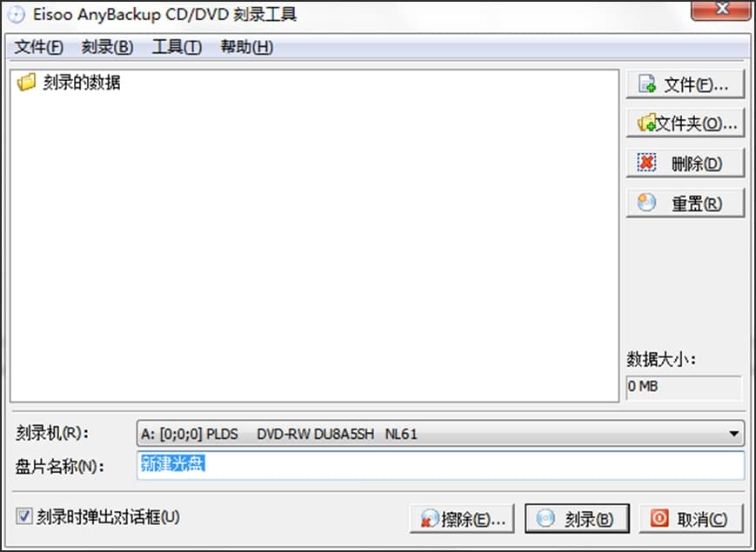Click the disc reset icon beside 重置

tap(646, 203)
